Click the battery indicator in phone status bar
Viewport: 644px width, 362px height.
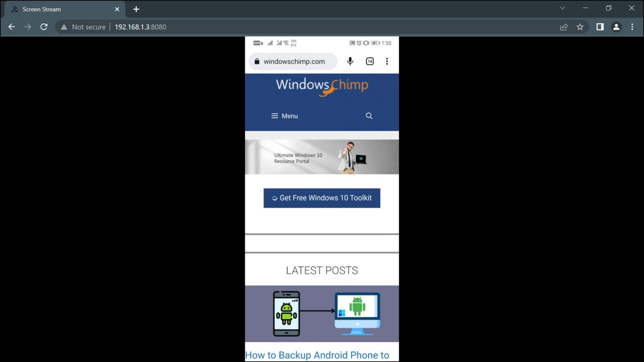tap(376, 43)
